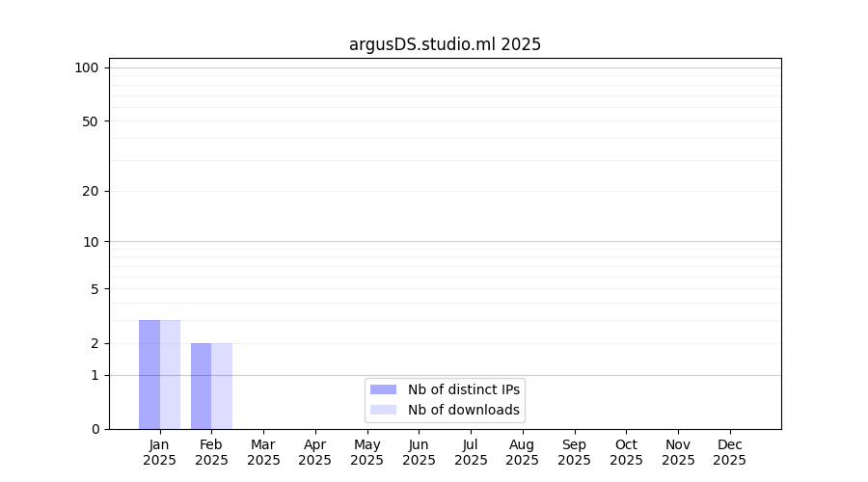Select the February distinct IPs bar
Image resolution: width=868 pixels, height=482 pixels.
point(201,386)
